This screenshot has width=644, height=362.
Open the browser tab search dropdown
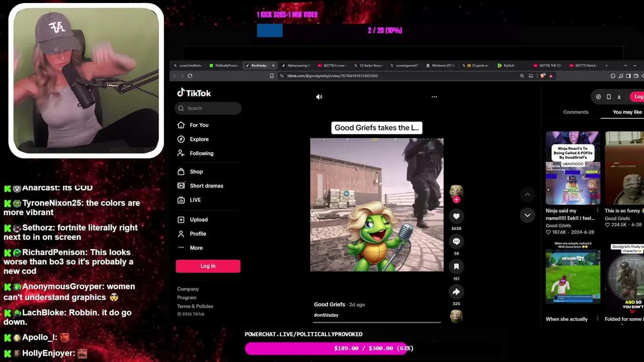click(x=625, y=65)
